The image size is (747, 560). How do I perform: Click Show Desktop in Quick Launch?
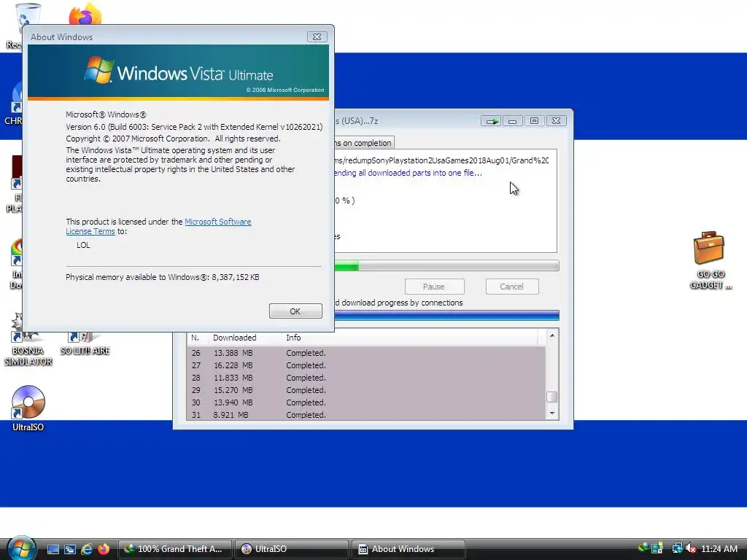click(x=53, y=549)
